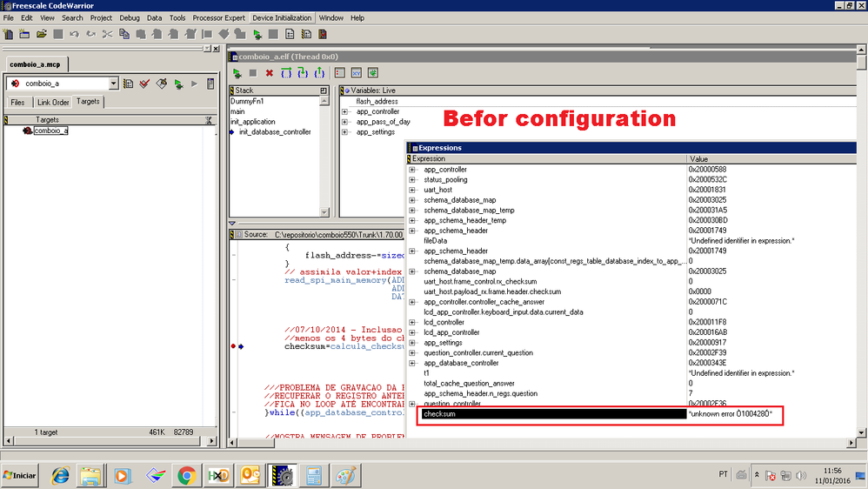Click the Run icon in debugger window
The height and width of the screenshot is (489, 868).
coord(237,73)
